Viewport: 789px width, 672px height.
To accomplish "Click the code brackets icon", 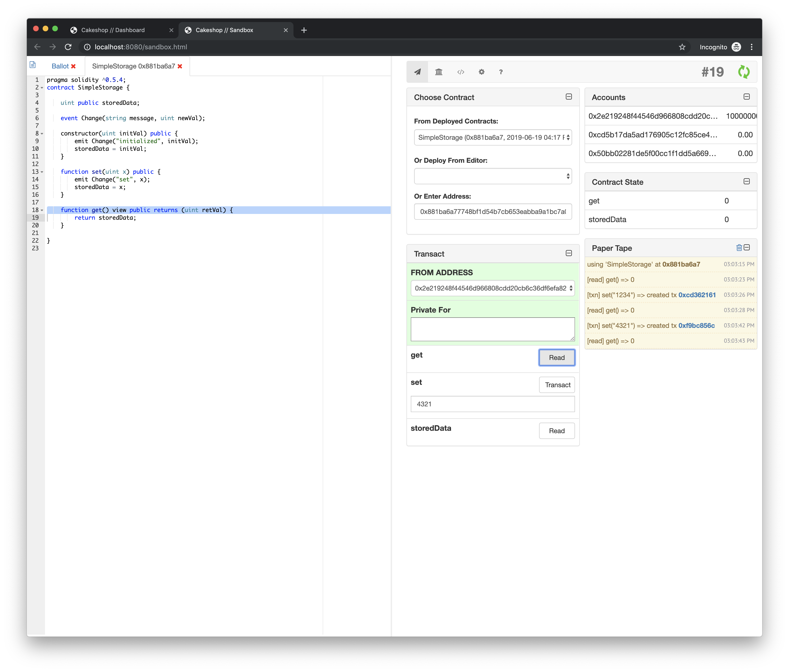I will (x=460, y=72).
